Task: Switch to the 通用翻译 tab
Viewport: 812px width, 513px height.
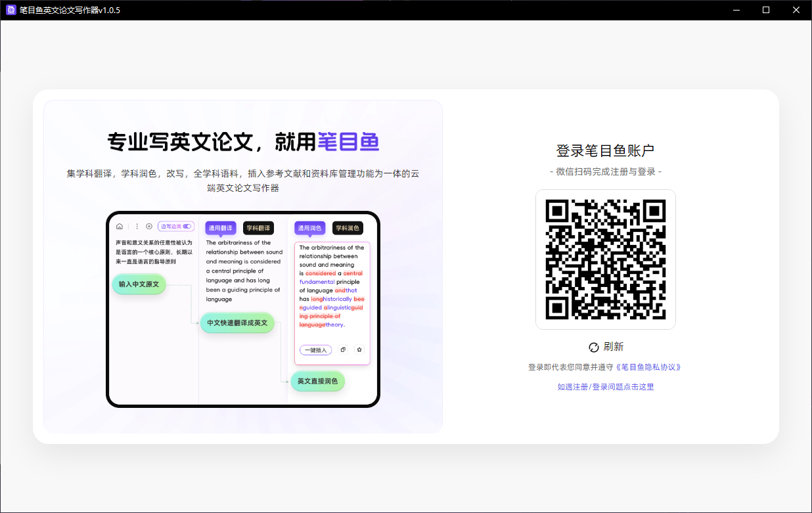Action: [221, 228]
